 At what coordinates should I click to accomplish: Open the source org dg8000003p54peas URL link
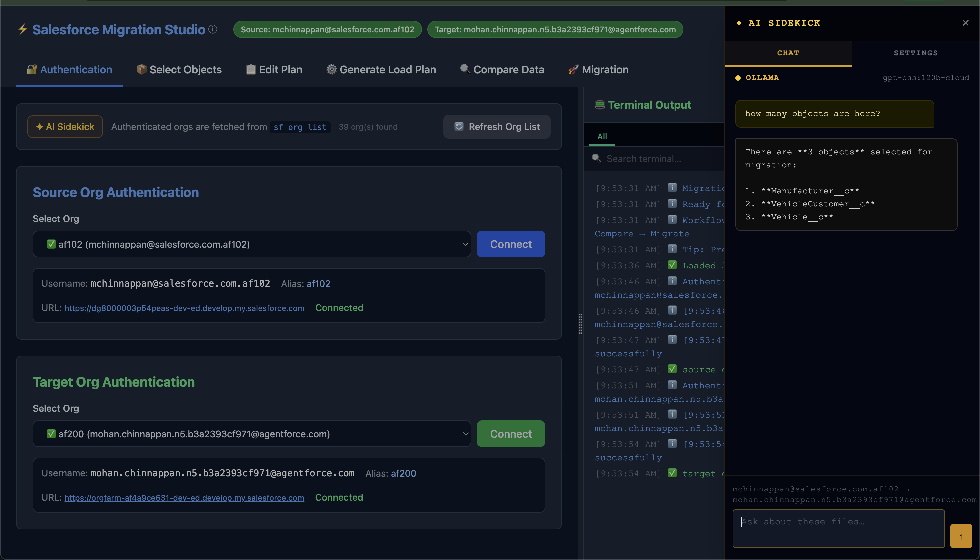click(184, 308)
